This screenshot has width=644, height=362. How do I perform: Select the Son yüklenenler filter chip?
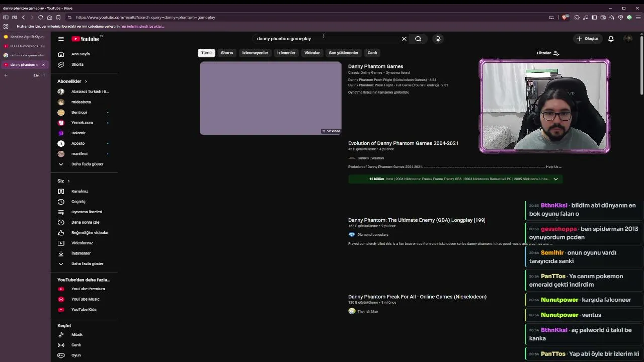344,53
